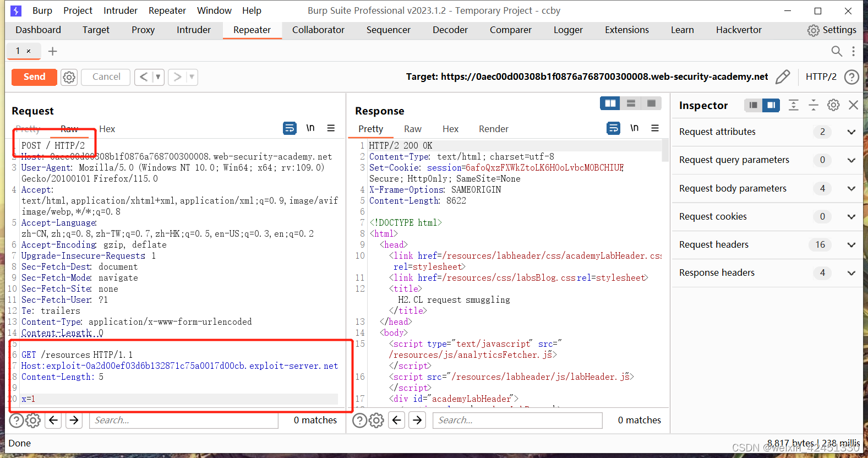Click the Send button
The image size is (868, 458).
34,77
